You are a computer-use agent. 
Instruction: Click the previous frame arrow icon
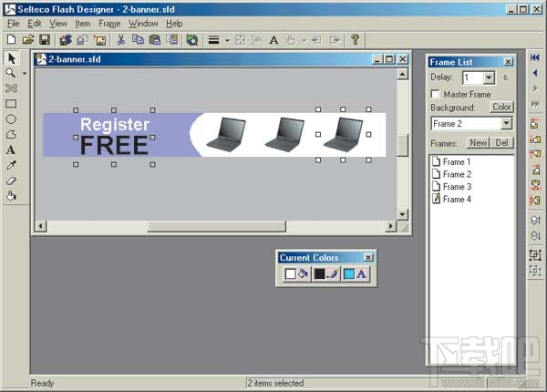click(535, 73)
